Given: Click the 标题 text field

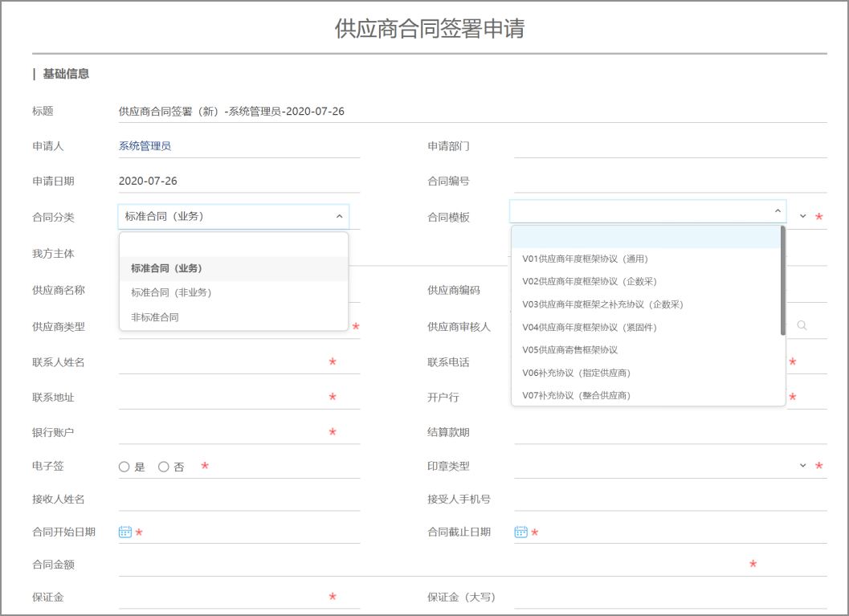Looking at the screenshot, I should tap(466, 111).
